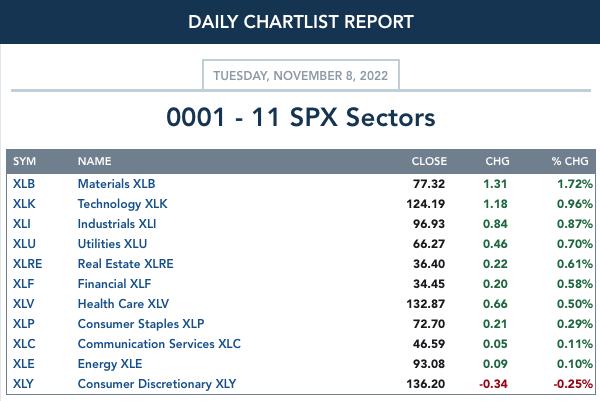Click the XLK symbol link
The width and height of the screenshot is (600, 401).
pos(24,204)
